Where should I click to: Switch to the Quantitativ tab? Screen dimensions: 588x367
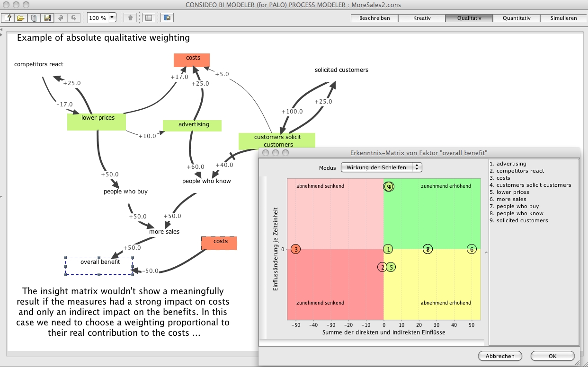[x=516, y=18]
